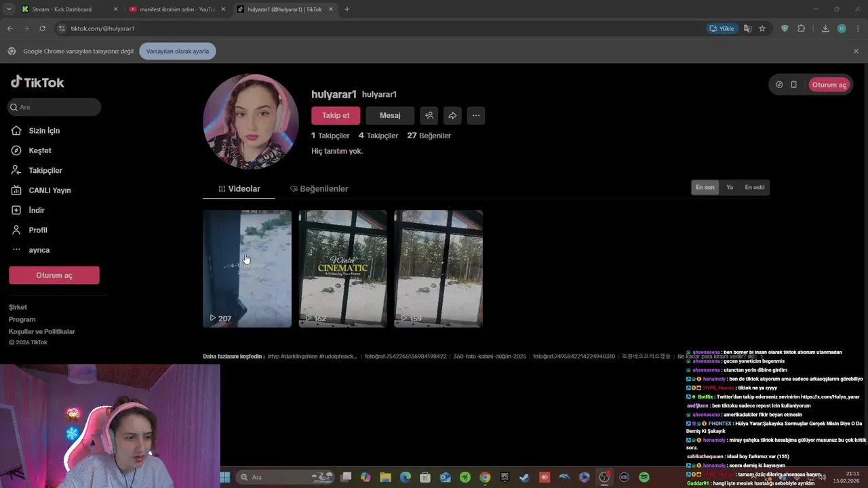Viewport: 868px width, 488px height.
Task: Open Spotify from the taskbar
Action: [x=644, y=477]
